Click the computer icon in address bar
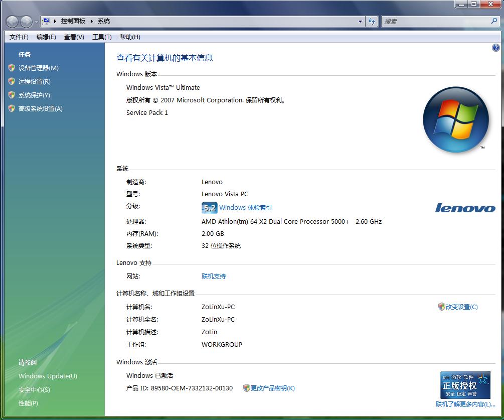504x420 pixels. pos(46,21)
